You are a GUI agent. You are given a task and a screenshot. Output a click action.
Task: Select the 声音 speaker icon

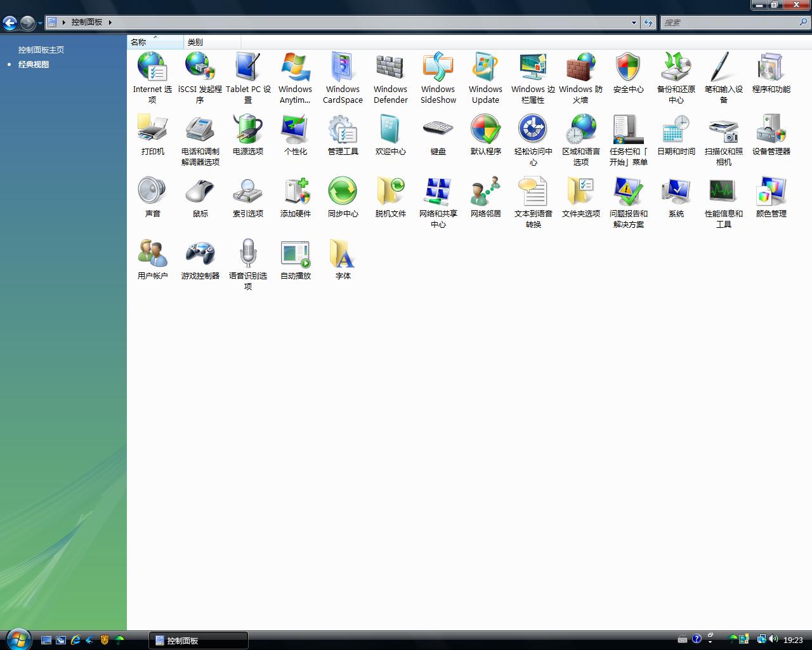[152, 192]
